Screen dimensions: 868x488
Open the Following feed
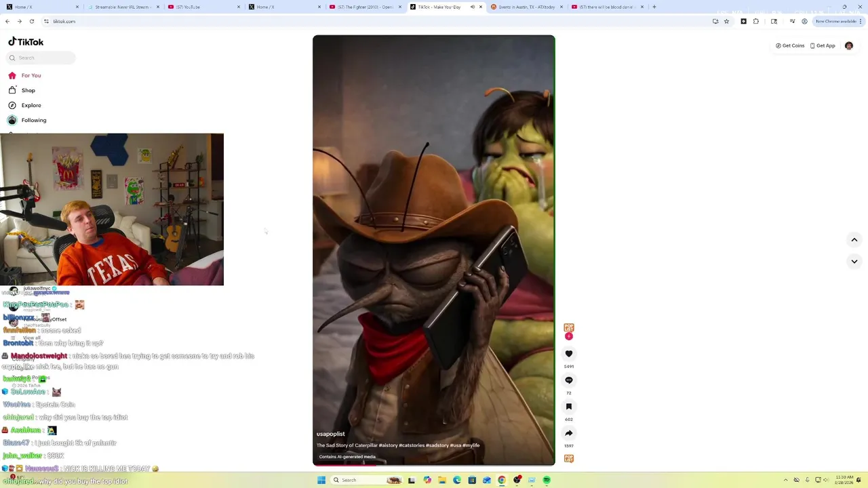(28, 120)
